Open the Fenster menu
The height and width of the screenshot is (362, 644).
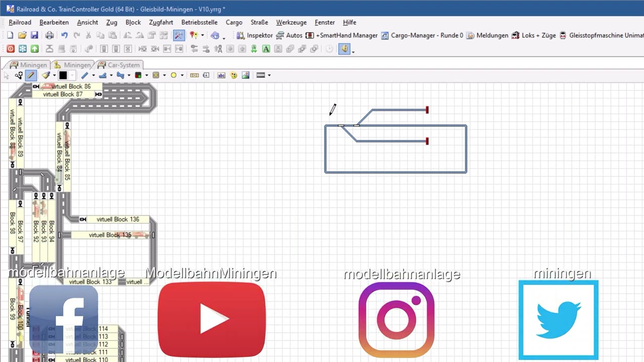[x=325, y=22]
